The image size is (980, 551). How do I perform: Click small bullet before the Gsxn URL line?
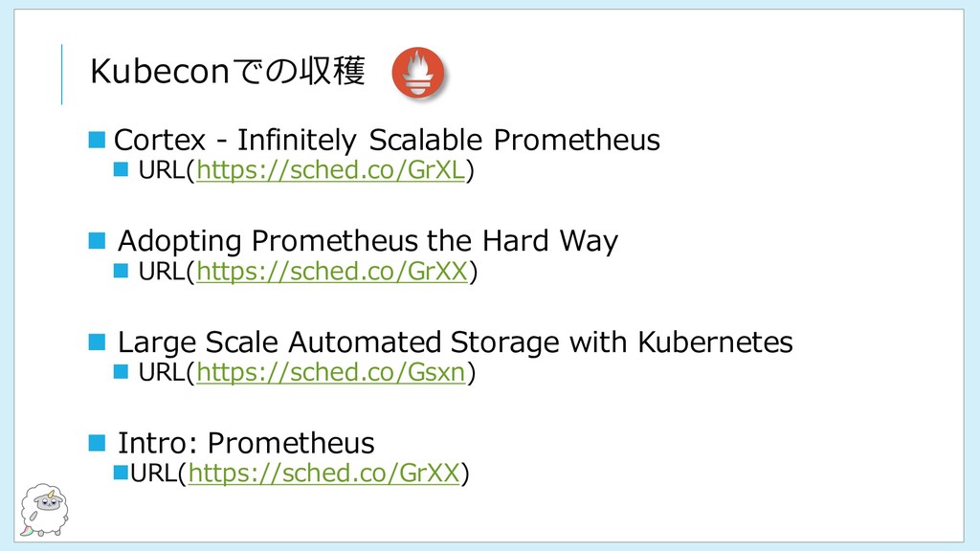click(121, 372)
